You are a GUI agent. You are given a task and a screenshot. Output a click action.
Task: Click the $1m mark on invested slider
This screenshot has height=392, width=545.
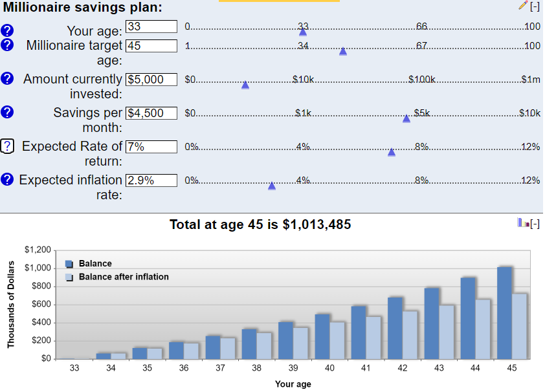[531, 80]
